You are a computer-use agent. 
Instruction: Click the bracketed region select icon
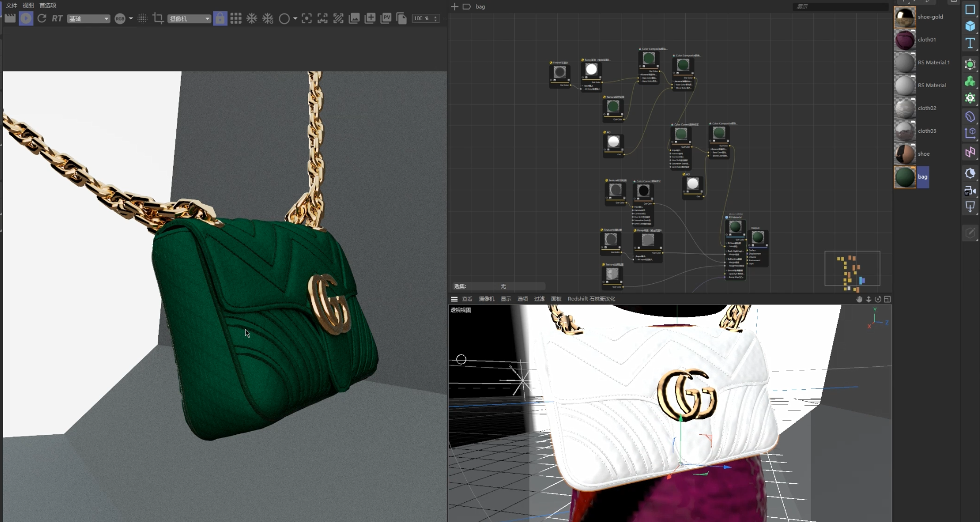(322, 19)
